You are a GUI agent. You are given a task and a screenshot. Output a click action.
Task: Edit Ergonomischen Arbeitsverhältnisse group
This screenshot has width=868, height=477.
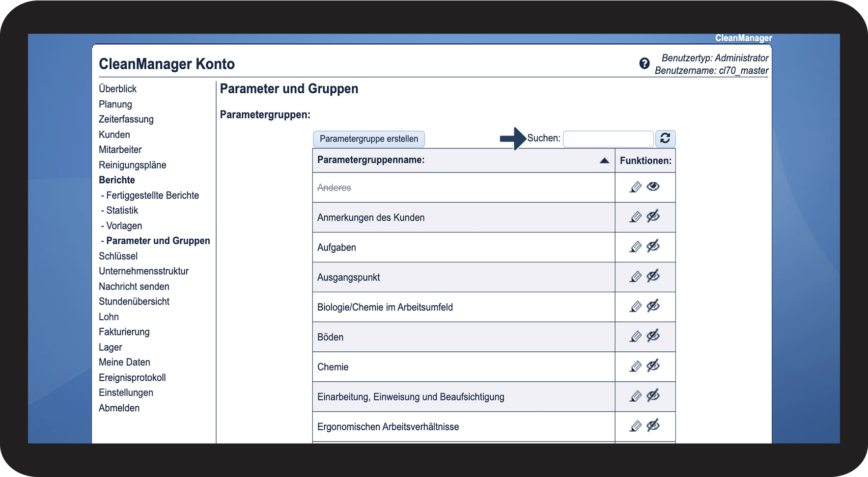pos(636,426)
